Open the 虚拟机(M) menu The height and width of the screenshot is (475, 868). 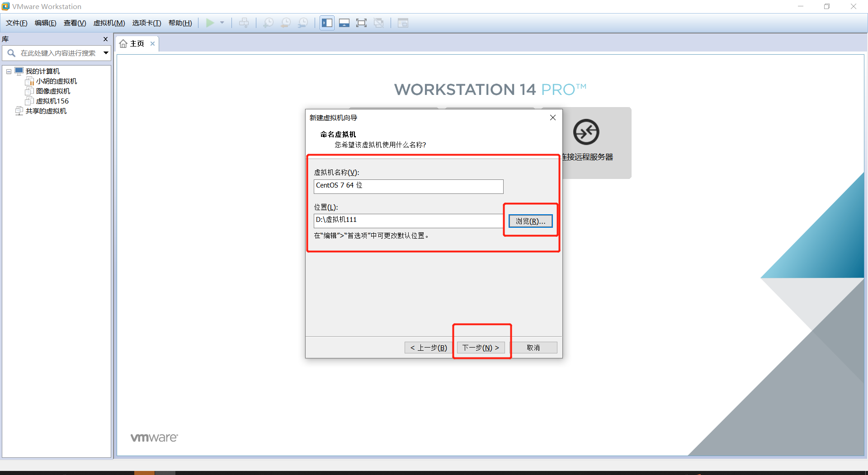pyautogui.click(x=109, y=23)
